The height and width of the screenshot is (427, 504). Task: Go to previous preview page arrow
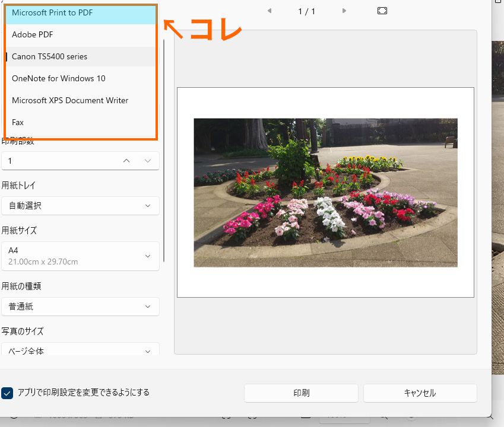269,11
